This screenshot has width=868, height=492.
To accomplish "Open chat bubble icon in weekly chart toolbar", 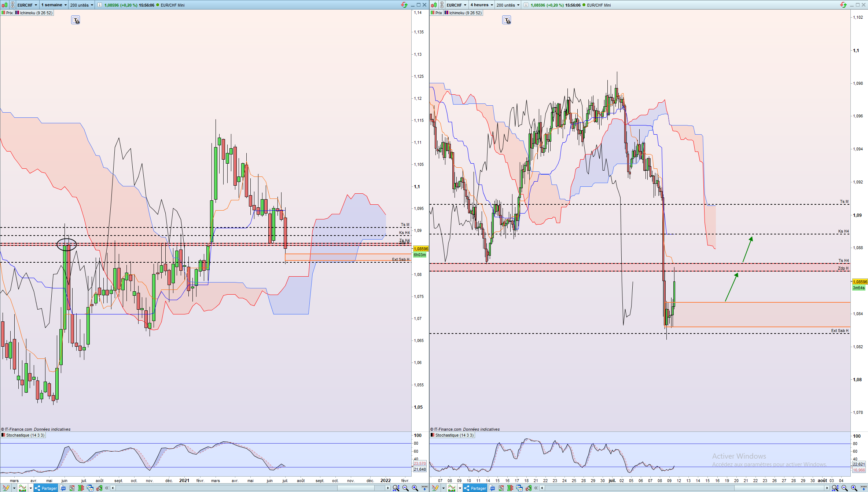I will 63,488.
